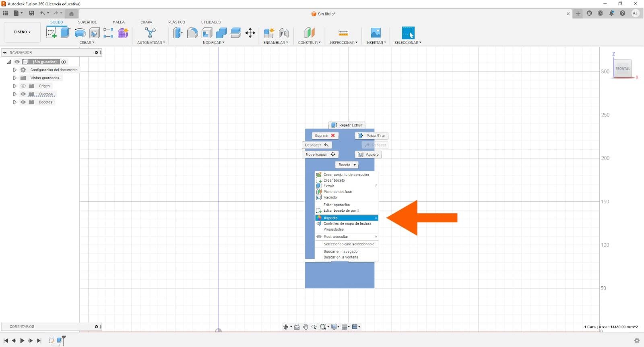Choose the Combine tool icon
Screen dimensions: 644x347
click(221, 33)
